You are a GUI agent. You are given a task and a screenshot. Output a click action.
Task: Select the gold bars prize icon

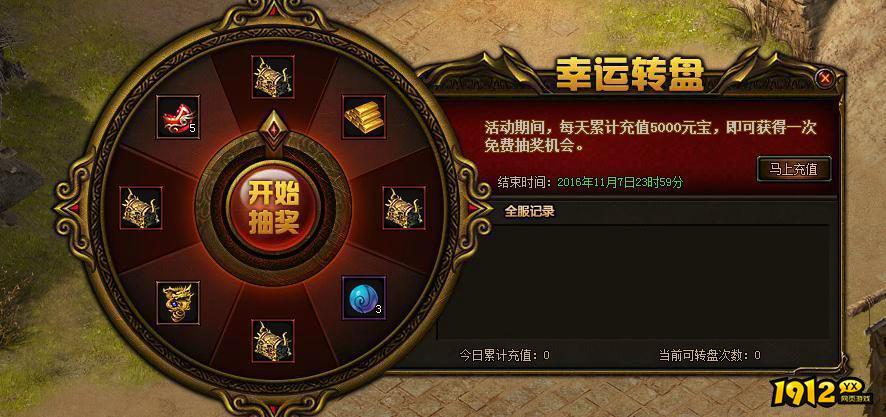pyautogui.click(x=364, y=116)
